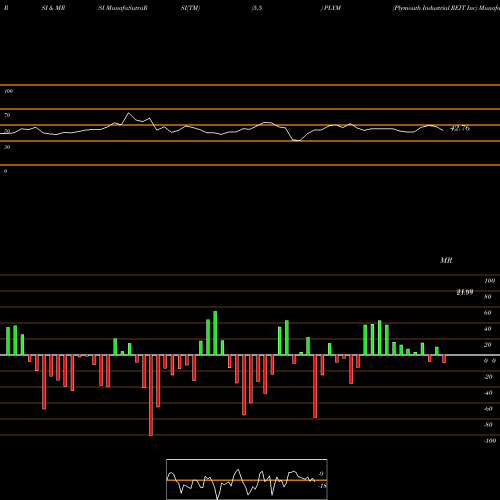Click the -18 label in mini chart
Image resolution: width=500 pixels, height=500 pixels.
coord(322,486)
